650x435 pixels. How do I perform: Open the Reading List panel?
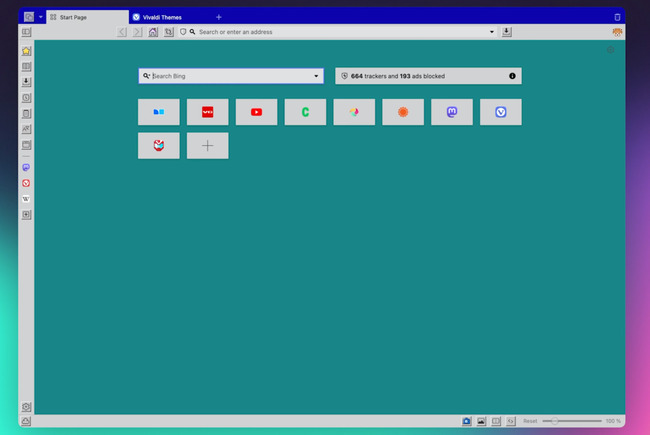tap(26, 66)
